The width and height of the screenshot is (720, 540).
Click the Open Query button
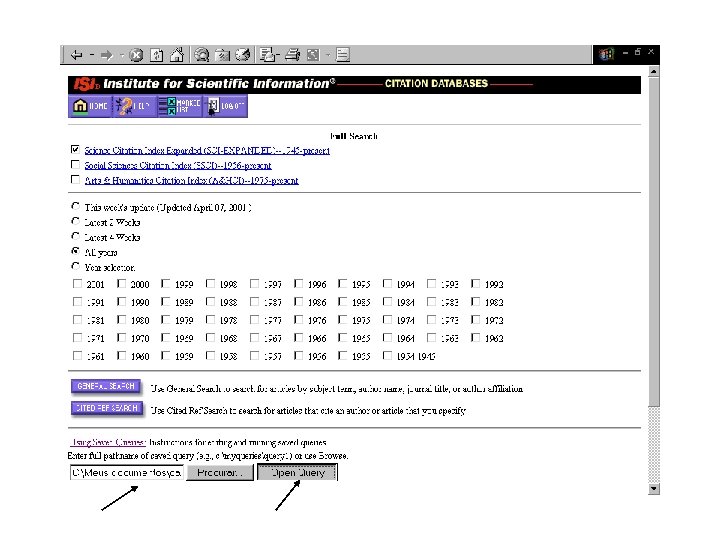pyautogui.click(x=298, y=472)
